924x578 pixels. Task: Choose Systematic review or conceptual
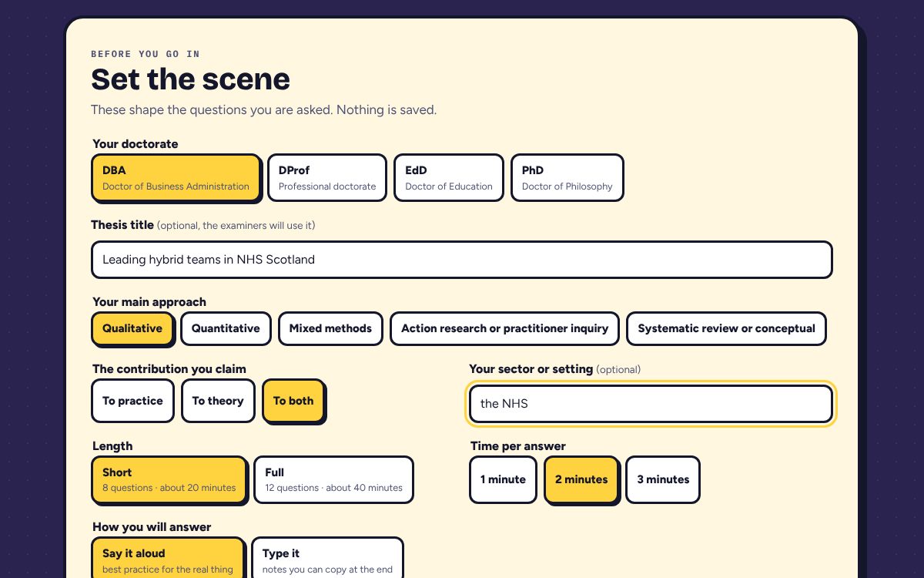coord(726,328)
